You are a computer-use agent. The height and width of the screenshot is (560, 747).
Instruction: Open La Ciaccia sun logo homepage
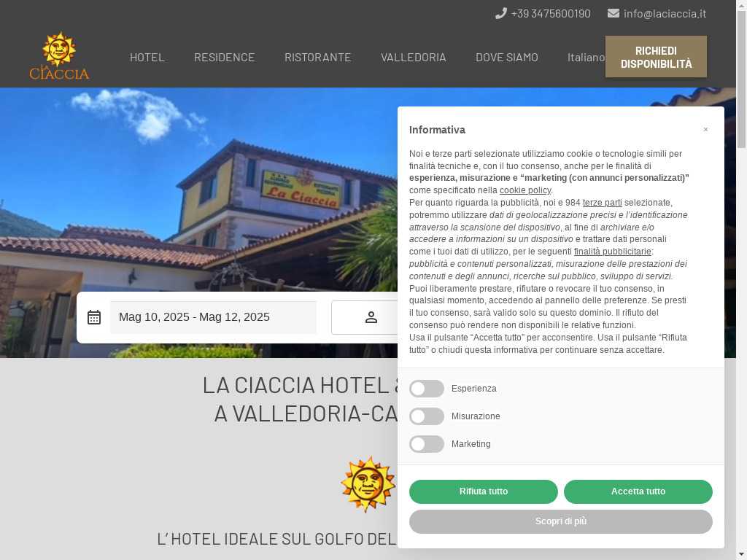click(59, 55)
